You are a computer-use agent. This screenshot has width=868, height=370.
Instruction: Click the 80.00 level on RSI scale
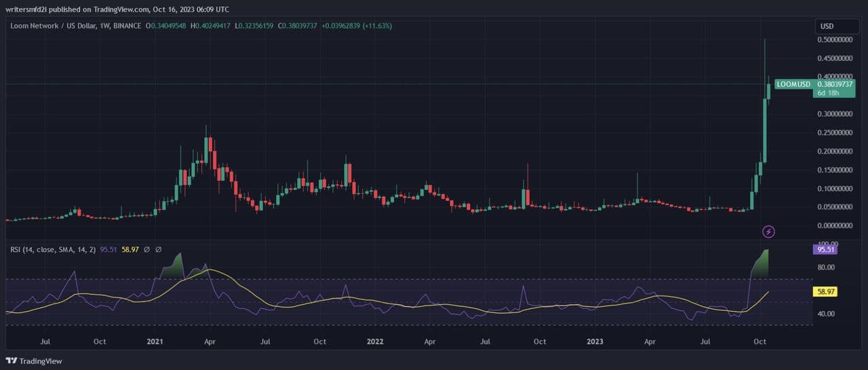pyautogui.click(x=825, y=267)
